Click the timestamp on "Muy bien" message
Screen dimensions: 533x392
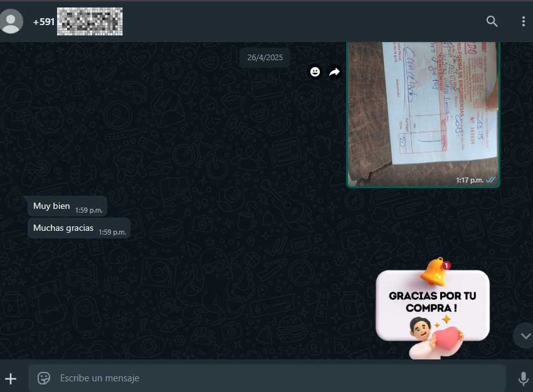tap(88, 210)
